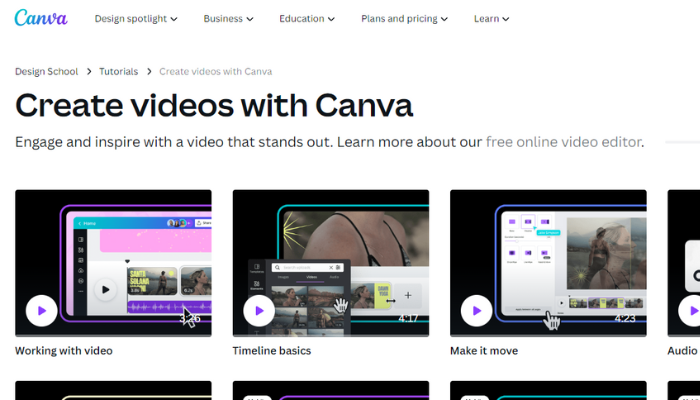Image resolution: width=700 pixels, height=400 pixels.
Task: Follow the free online video editor link
Action: pyautogui.click(x=563, y=142)
